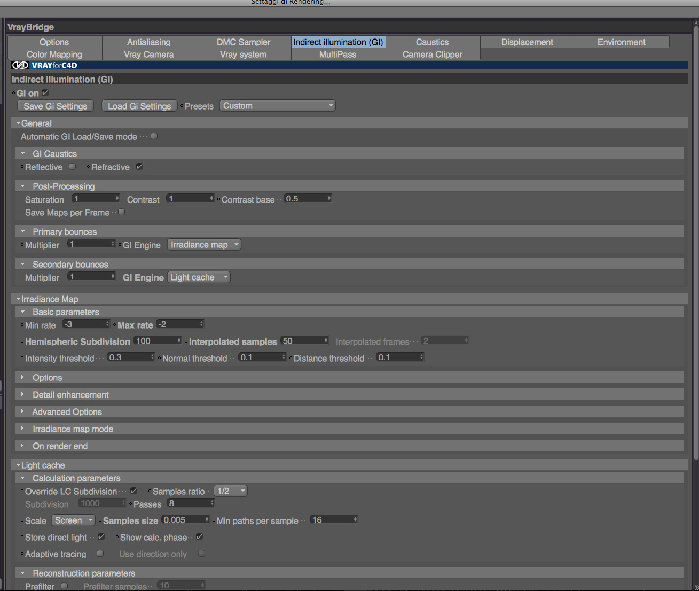This screenshot has height=591, width=699.
Task: Open the Caustics tab
Action: (432, 42)
